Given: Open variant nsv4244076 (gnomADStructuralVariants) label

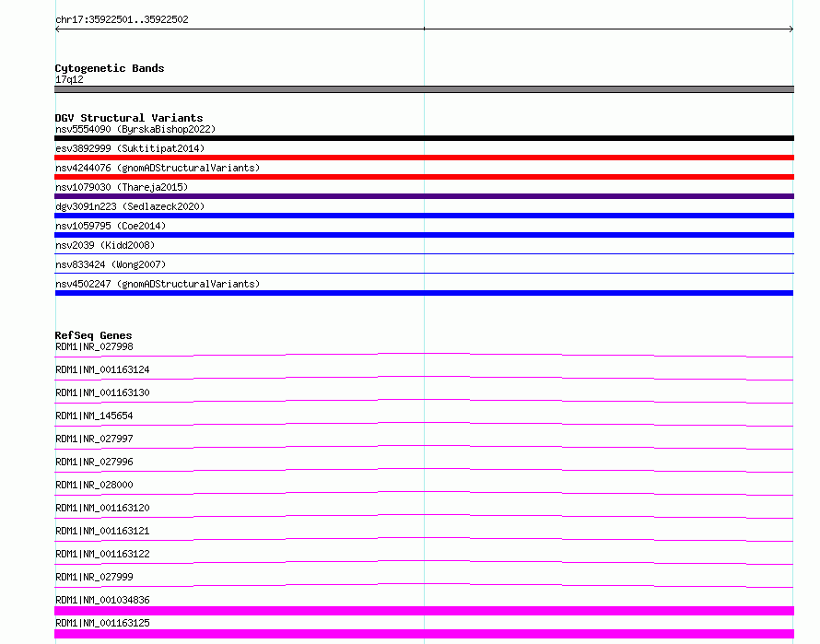Looking at the screenshot, I should tap(158, 168).
